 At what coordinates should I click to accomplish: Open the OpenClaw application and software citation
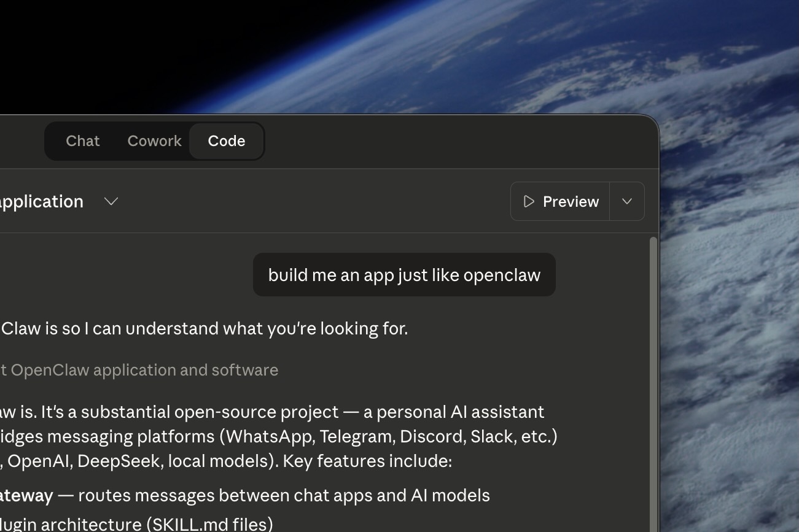point(139,369)
